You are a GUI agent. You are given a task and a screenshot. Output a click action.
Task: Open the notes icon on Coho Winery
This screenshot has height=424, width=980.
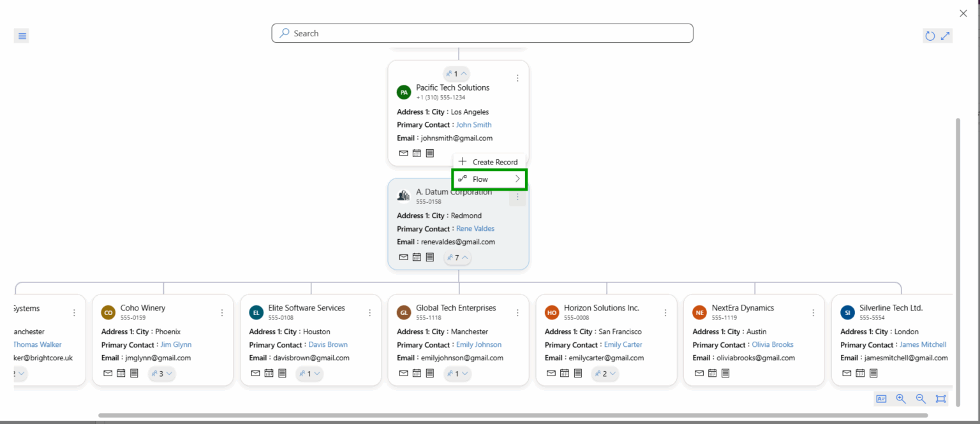tap(134, 374)
